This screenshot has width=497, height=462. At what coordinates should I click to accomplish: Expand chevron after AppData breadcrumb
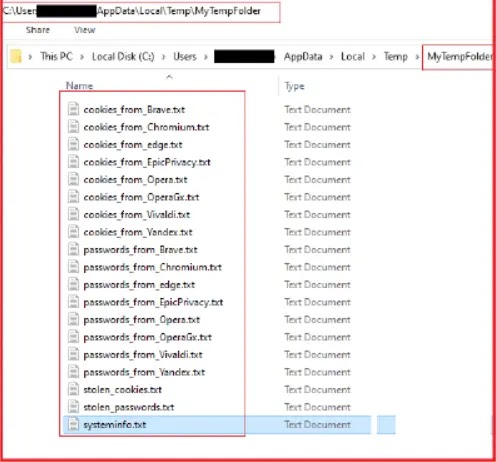332,57
